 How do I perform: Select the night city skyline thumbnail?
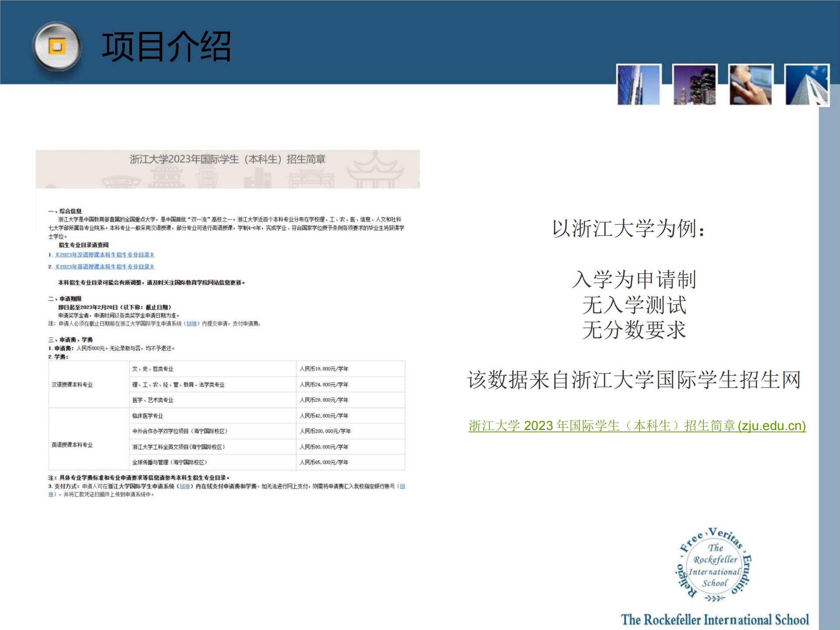pyautogui.click(x=695, y=84)
